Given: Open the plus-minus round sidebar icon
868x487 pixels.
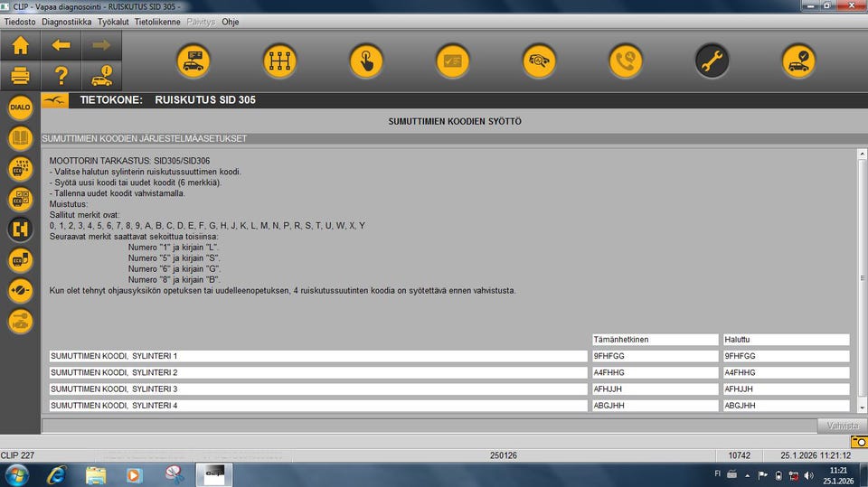Looking at the screenshot, I should (20, 291).
